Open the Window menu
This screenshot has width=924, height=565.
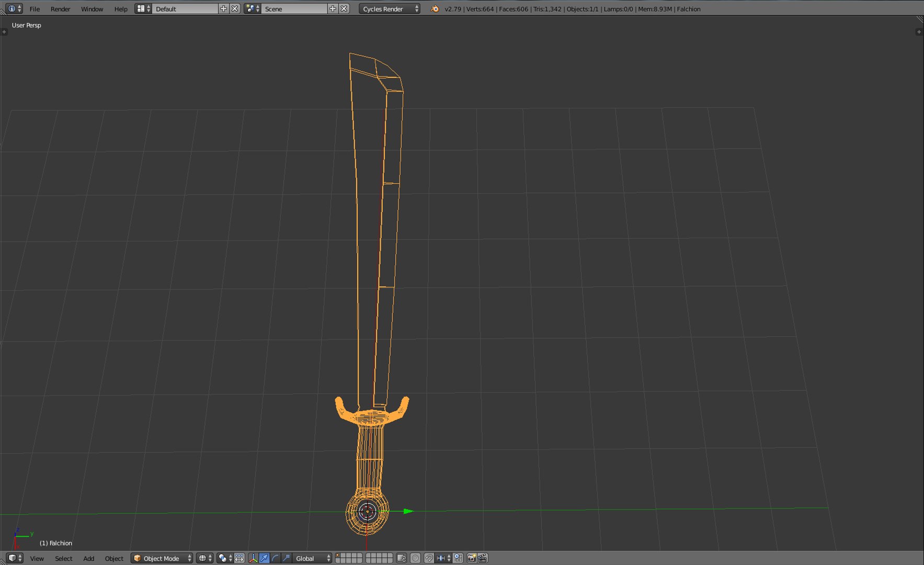pos(92,9)
